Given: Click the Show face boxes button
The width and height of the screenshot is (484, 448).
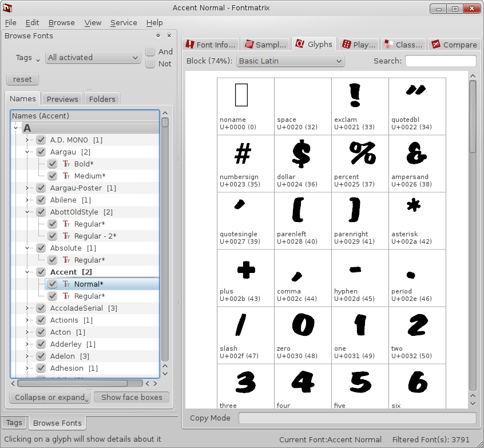Looking at the screenshot, I should click(x=132, y=398).
